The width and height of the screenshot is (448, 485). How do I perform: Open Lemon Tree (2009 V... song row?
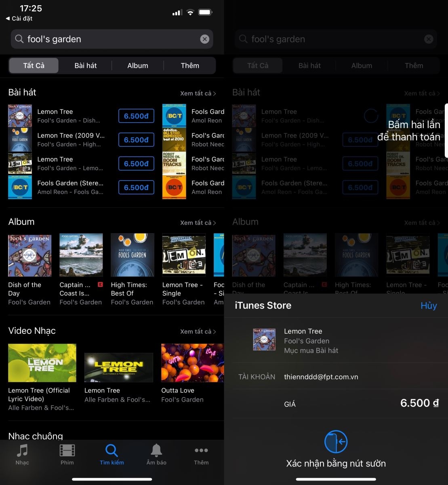point(71,140)
